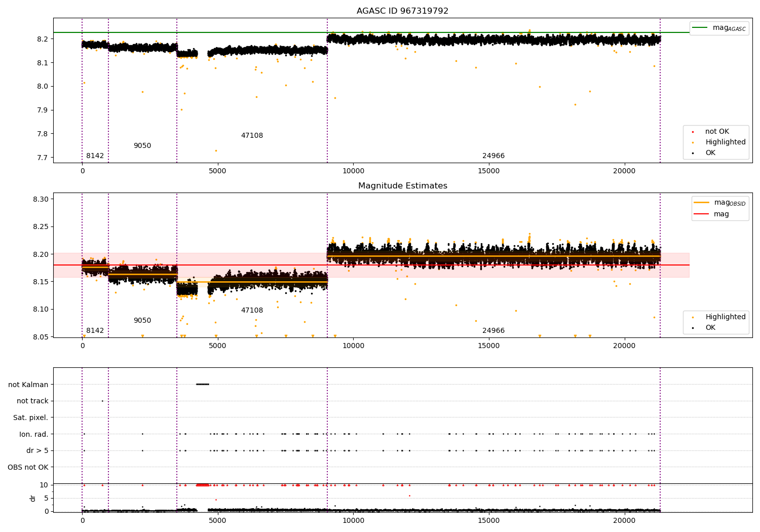Click the 'not track' axis label

(x=32, y=401)
